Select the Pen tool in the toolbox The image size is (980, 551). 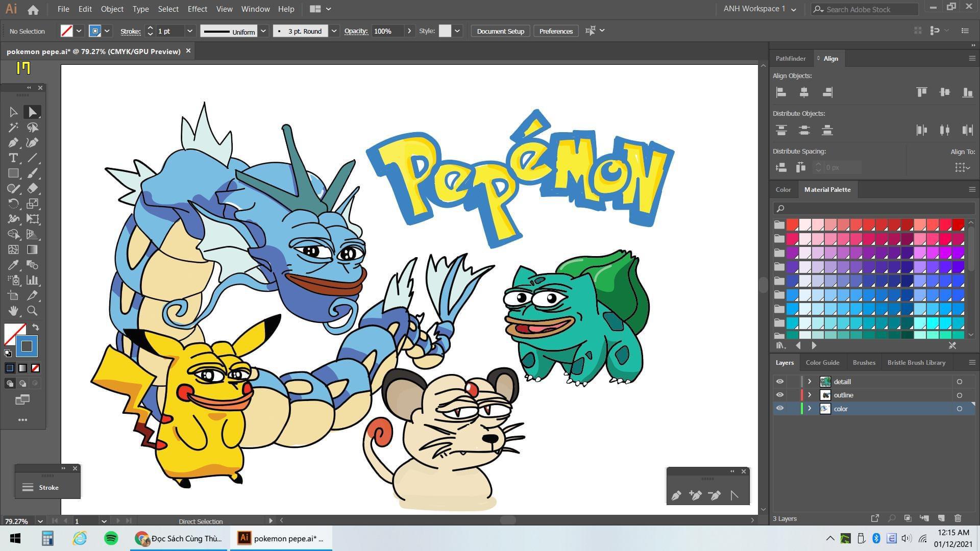(x=13, y=143)
